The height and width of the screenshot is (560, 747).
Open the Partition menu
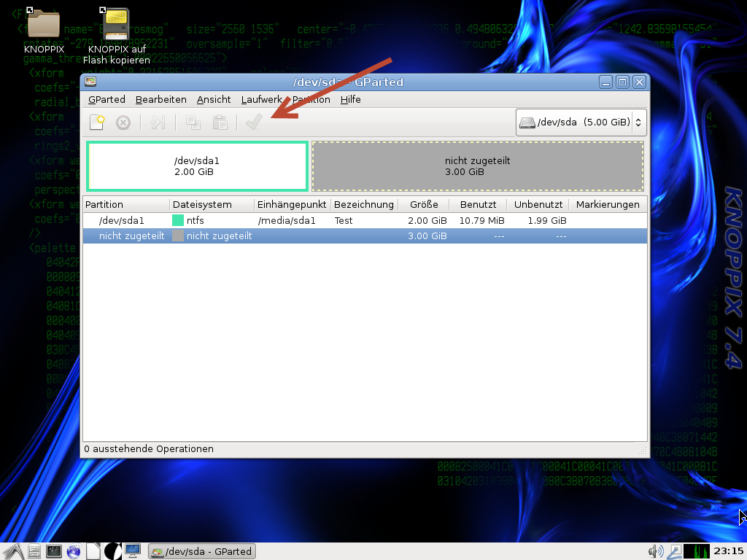tap(311, 99)
